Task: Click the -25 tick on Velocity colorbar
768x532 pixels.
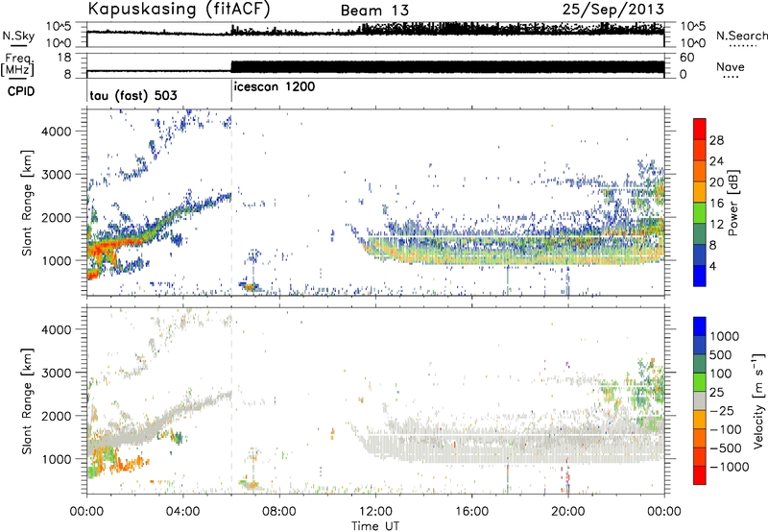Action: (722, 410)
